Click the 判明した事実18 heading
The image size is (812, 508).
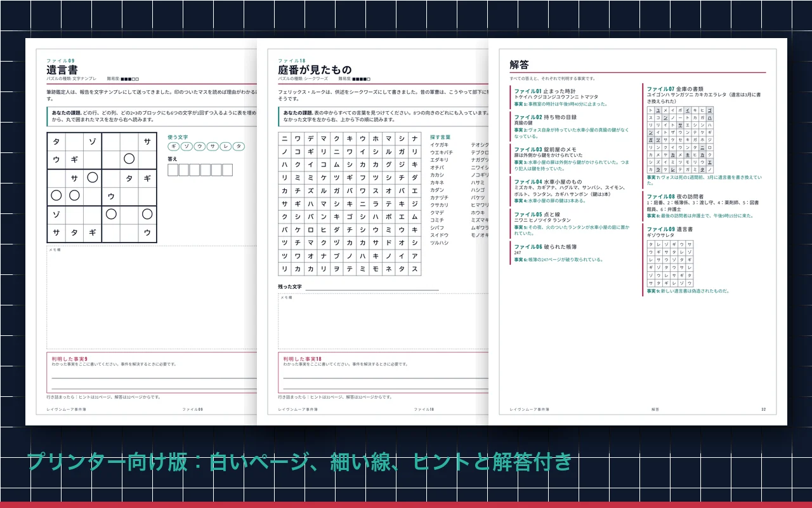point(303,359)
